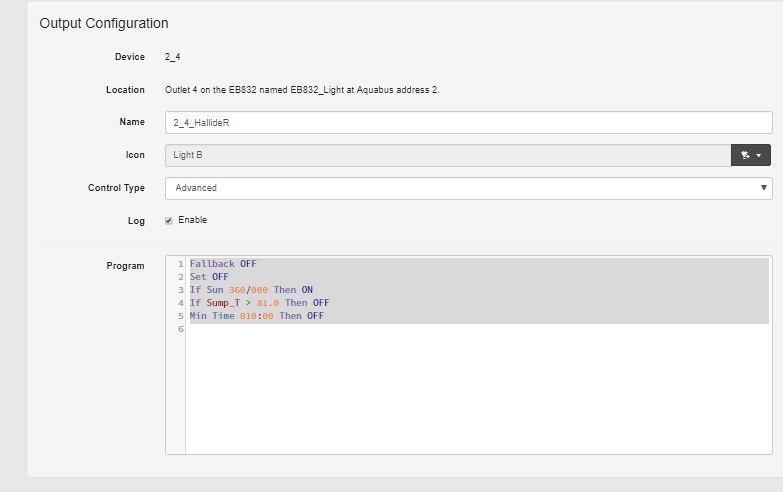Click program line Min Time 010:00
783x492 pixels.
pos(257,316)
